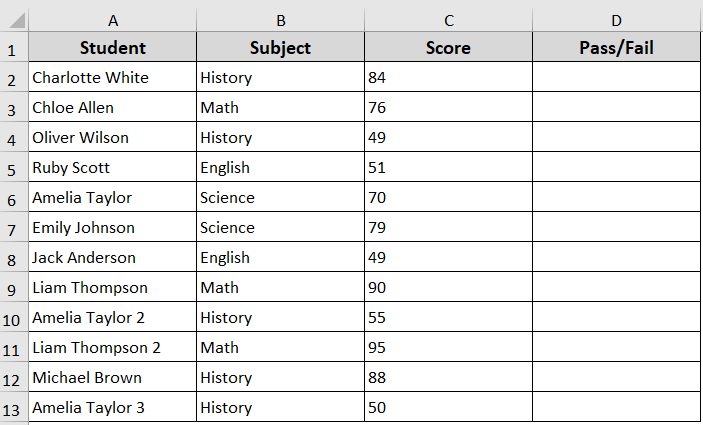Select the Score header cell
This screenshot has height=425, width=703.
click(448, 48)
